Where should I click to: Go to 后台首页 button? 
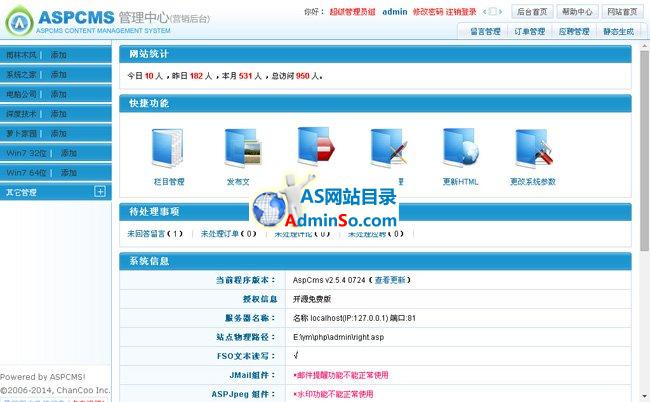[x=532, y=12]
